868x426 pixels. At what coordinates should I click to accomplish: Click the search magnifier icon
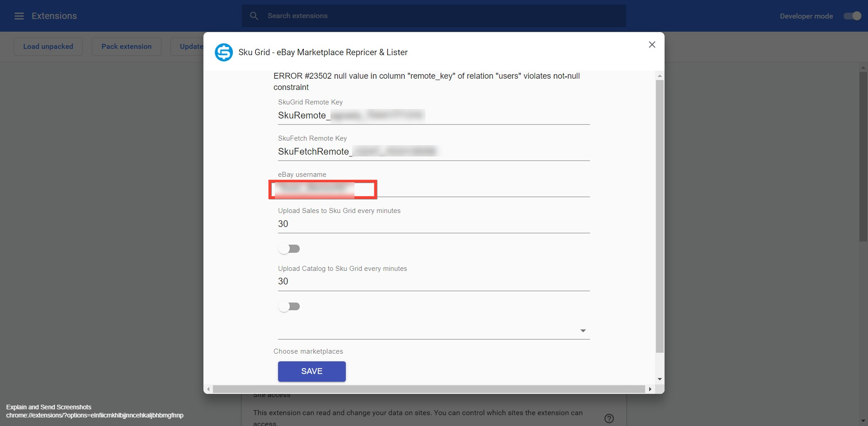tap(254, 16)
